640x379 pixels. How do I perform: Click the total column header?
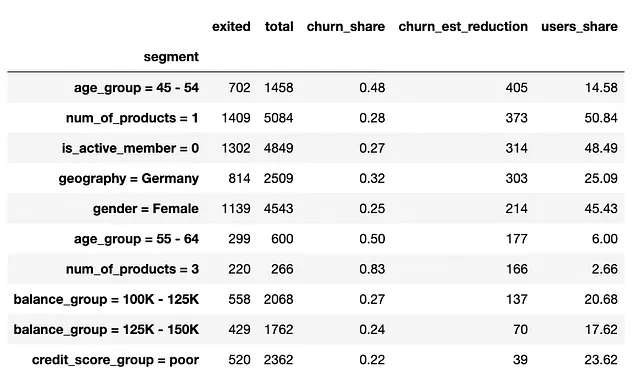click(279, 27)
